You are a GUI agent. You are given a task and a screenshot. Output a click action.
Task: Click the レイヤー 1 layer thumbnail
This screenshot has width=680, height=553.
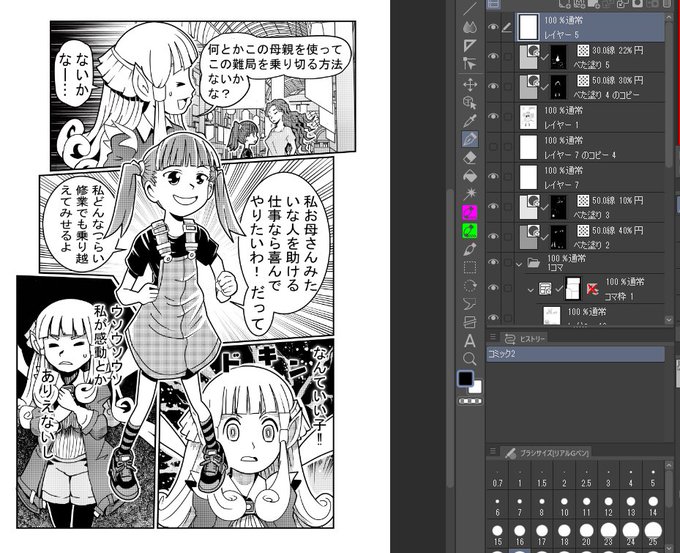click(528, 117)
